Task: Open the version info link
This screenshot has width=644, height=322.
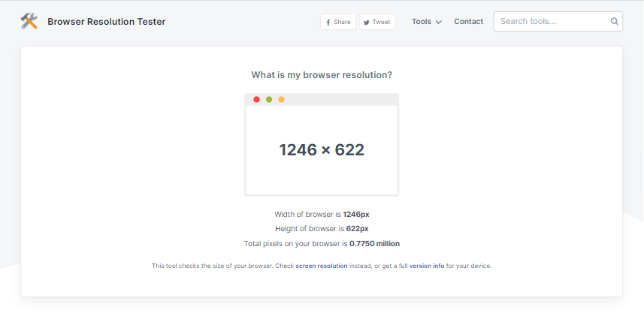Action: pos(427,266)
